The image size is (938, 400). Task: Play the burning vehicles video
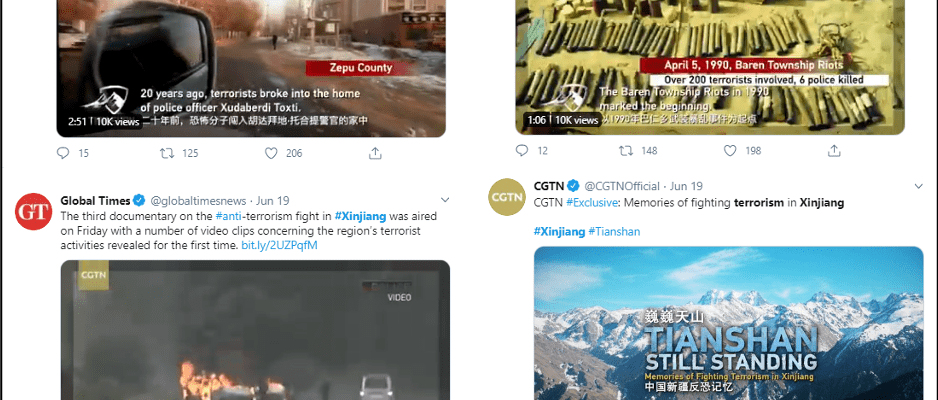(255, 330)
